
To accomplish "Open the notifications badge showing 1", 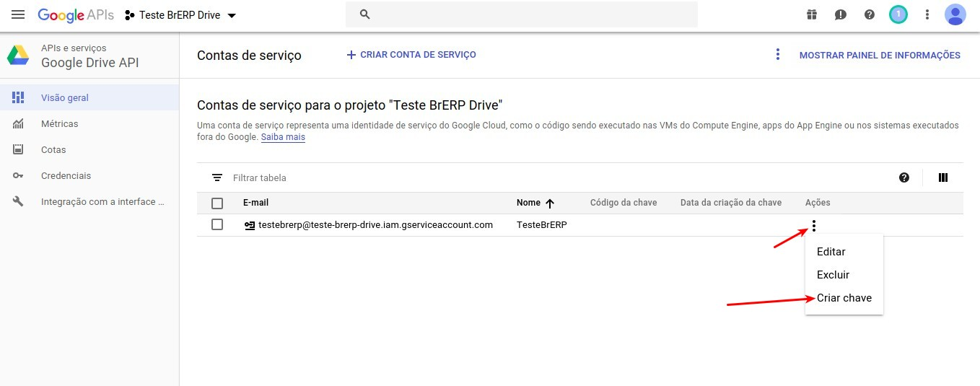I will (x=898, y=14).
